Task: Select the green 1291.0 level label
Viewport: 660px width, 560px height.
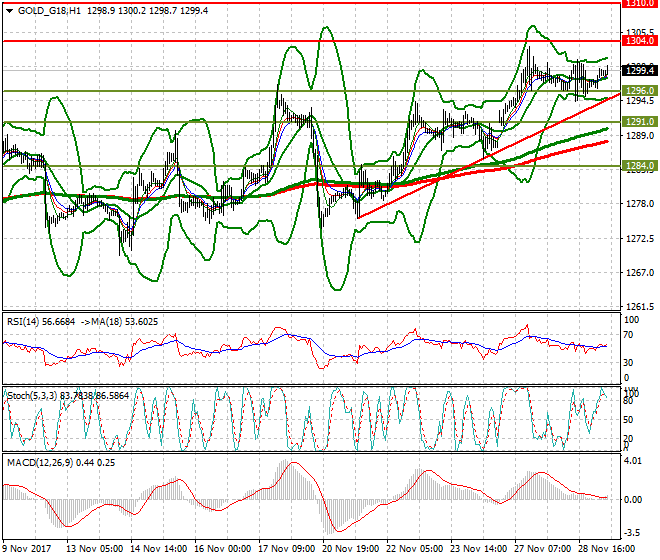Action: [x=639, y=122]
